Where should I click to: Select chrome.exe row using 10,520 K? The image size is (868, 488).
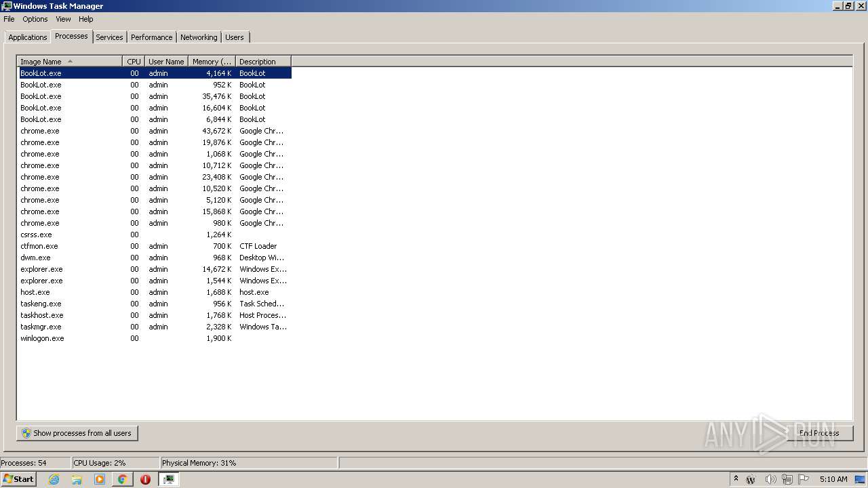pos(155,188)
